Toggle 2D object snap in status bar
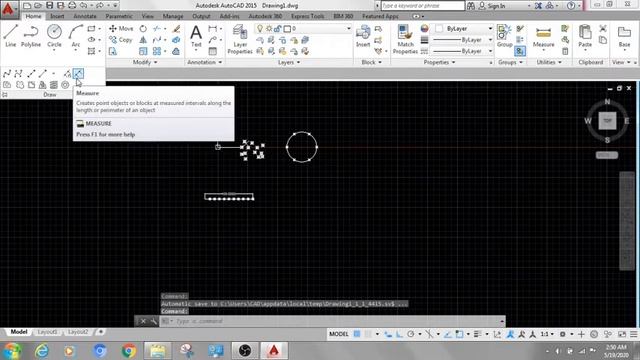 (460, 334)
